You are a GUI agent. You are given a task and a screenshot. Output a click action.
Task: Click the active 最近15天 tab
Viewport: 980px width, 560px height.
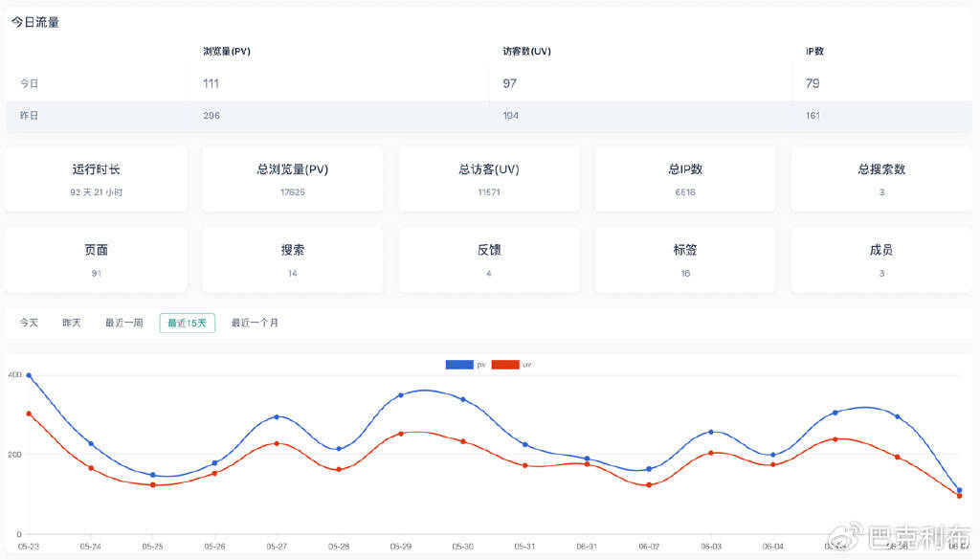[187, 323]
